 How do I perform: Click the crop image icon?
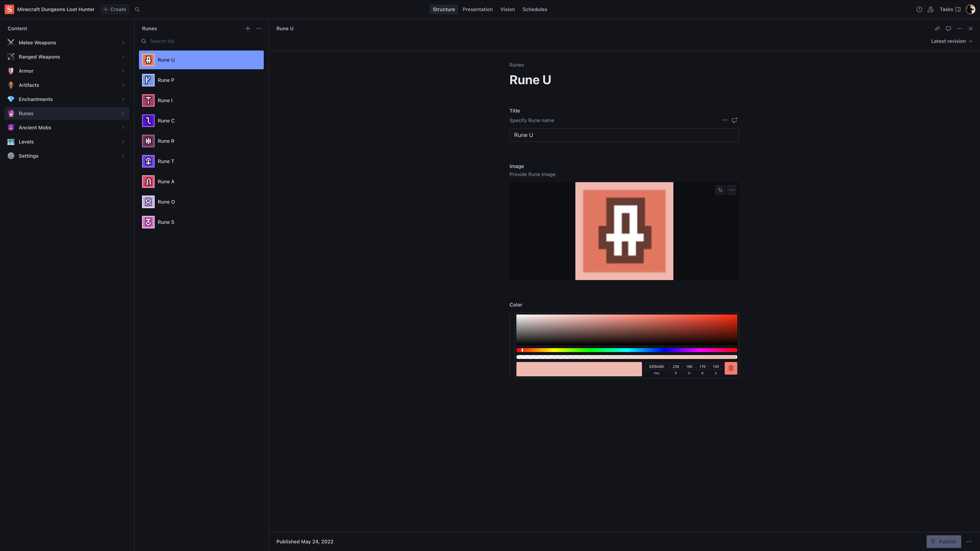[720, 190]
